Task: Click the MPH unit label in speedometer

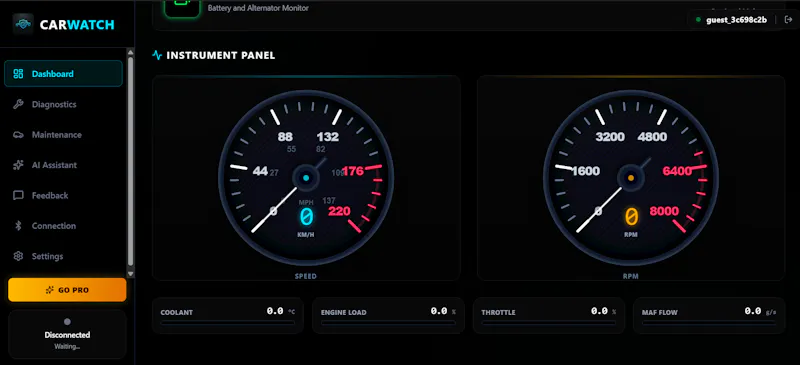Action: (306, 203)
